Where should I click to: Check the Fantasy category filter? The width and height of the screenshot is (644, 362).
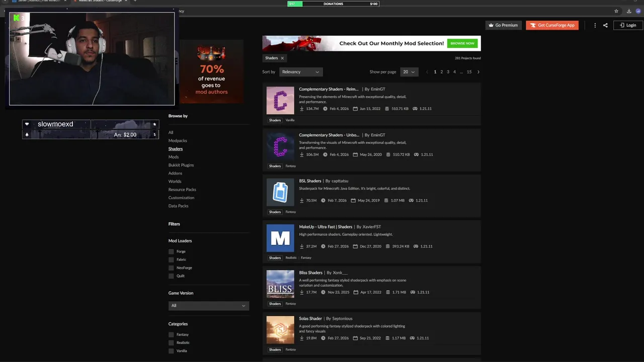click(x=171, y=335)
